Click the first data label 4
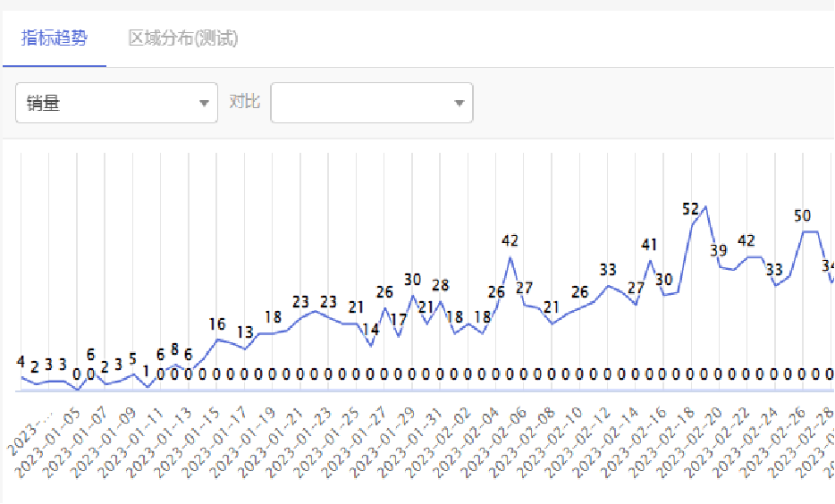Image resolution: width=835 pixels, height=504 pixels. [21, 362]
